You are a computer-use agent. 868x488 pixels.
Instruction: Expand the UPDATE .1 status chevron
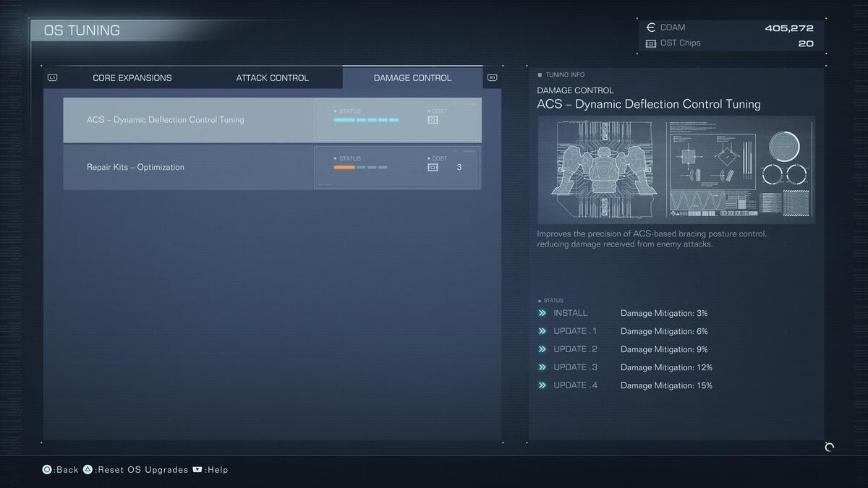tap(542, 331)
